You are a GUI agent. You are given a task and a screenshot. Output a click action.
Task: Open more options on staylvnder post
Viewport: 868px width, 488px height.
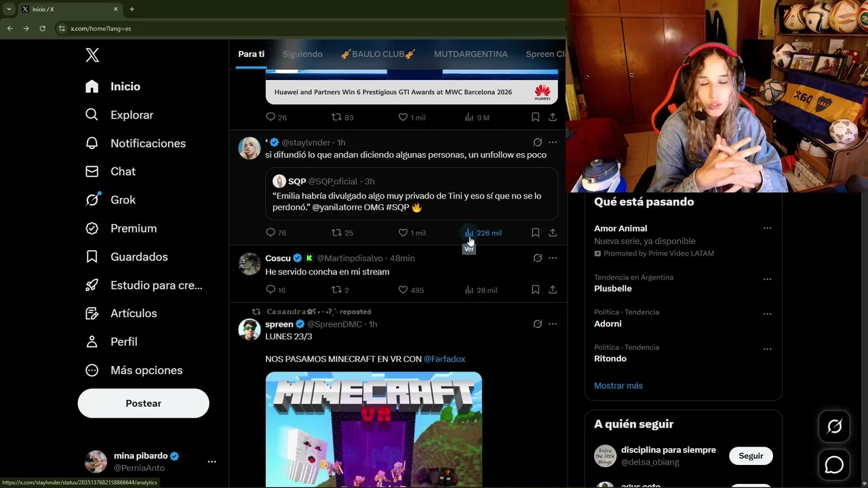(553, 142)
